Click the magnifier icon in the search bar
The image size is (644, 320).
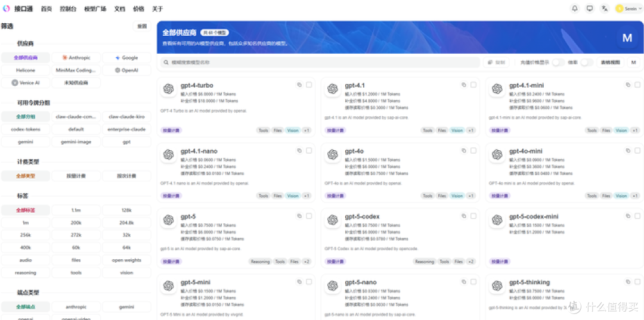coord(166,63)
